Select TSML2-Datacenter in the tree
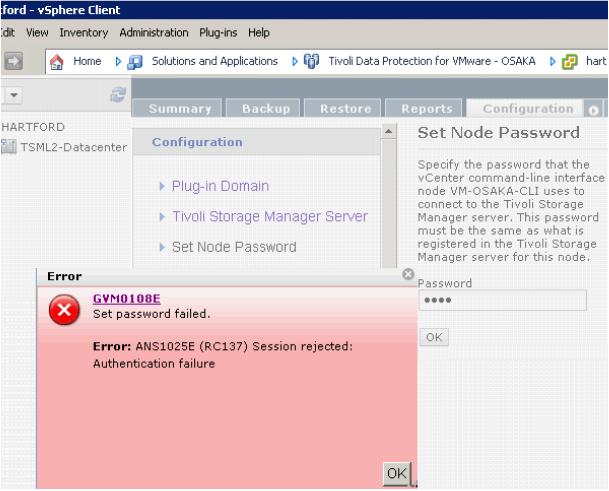This screenshot has height=491, width=609. click(74, 147)
